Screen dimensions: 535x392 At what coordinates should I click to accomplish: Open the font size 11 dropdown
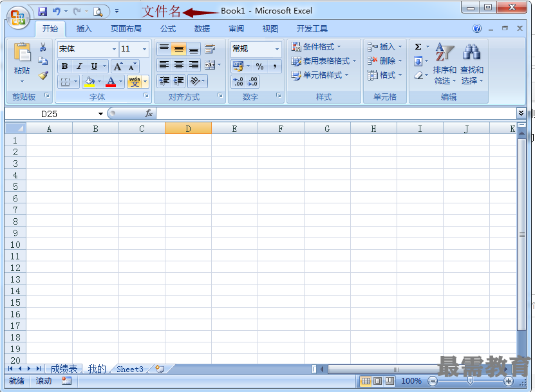pyautogui.click(x=144, y=49)
